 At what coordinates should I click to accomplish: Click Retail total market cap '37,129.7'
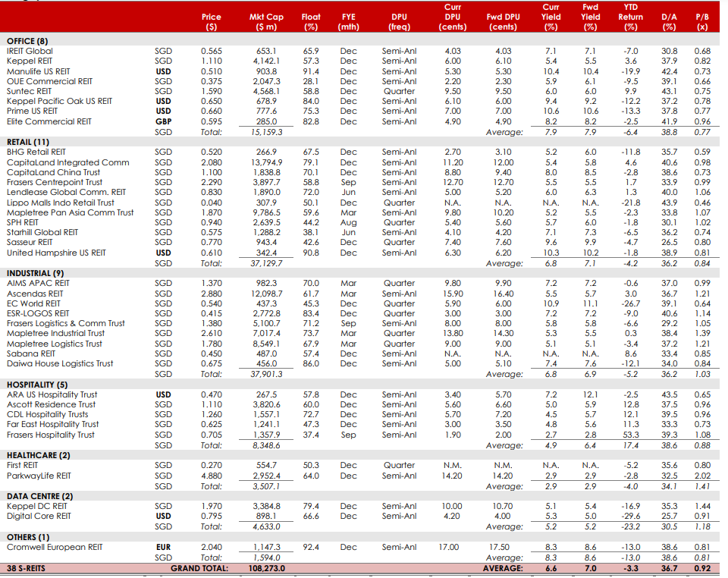pyautogui.click(x=266, y=263)
